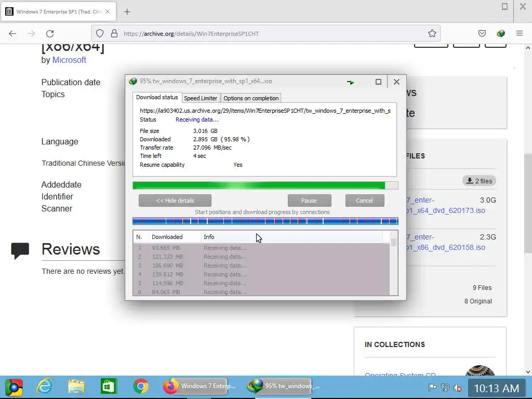Reload the page in Firefox
Screen dimensions: 532x399
point(50,34)
